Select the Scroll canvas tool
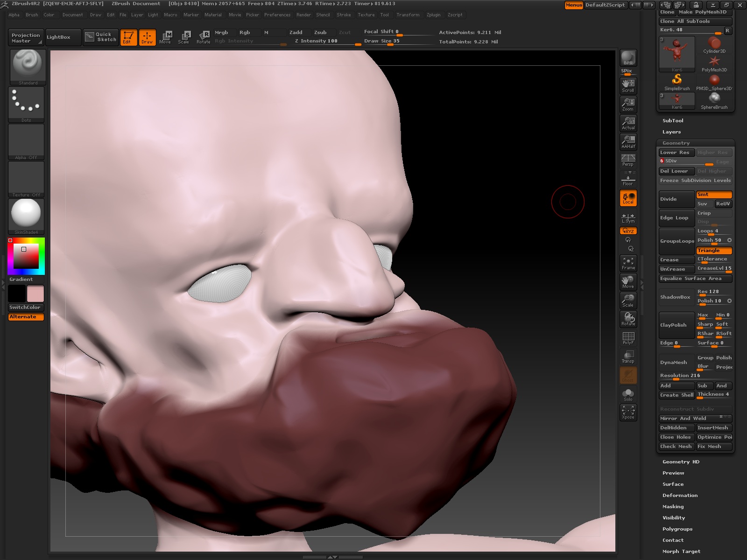747x560 pixels. tap(628, 85)
